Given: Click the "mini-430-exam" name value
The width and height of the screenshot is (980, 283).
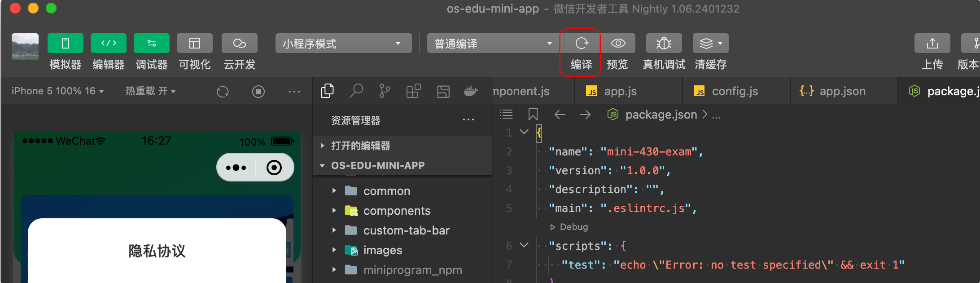Looking at the screenshot, I should 649,152.
